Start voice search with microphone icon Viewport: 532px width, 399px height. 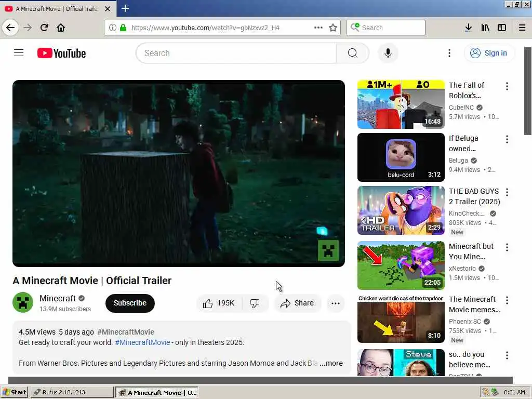388,54
